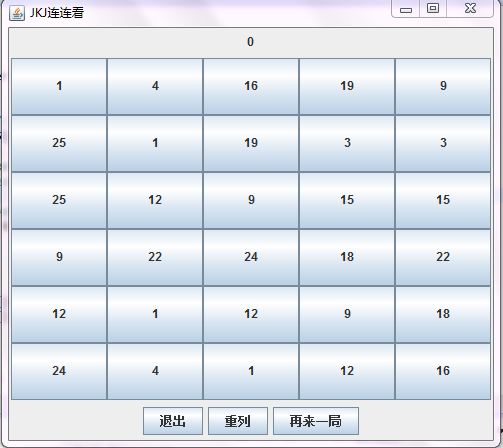Select the 24 tile left of a 4
This screenshot has width=503, height=448.
(59, 372)
